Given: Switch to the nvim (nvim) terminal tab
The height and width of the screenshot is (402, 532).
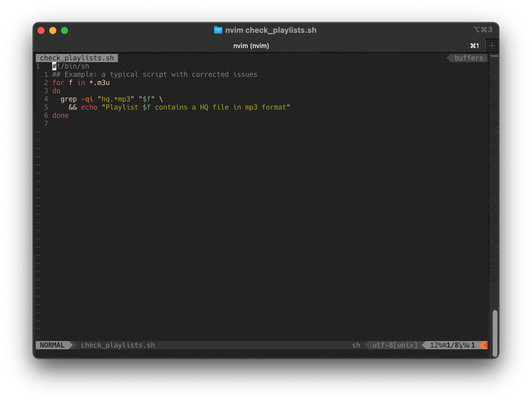Looking at the screenshot, I should point(251,46).
